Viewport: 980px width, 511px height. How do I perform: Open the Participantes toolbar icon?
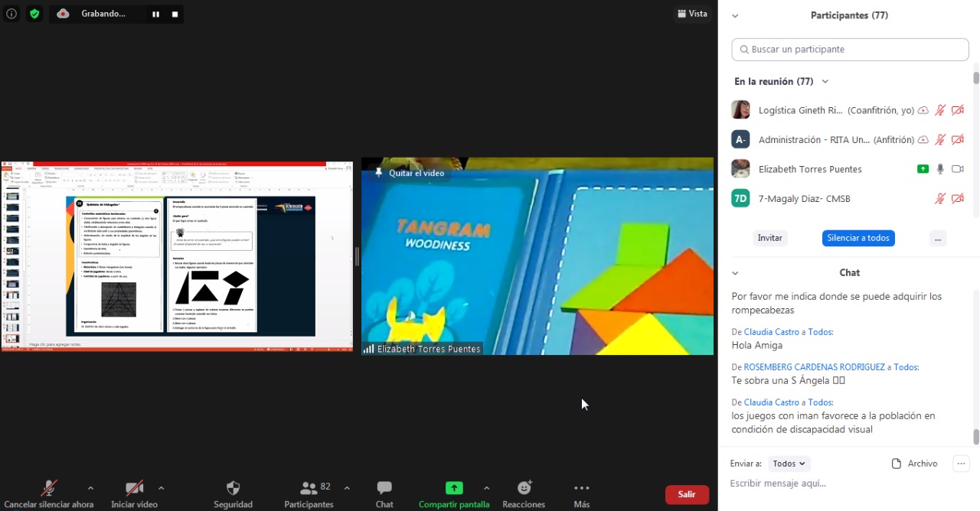tap(309, 488)
